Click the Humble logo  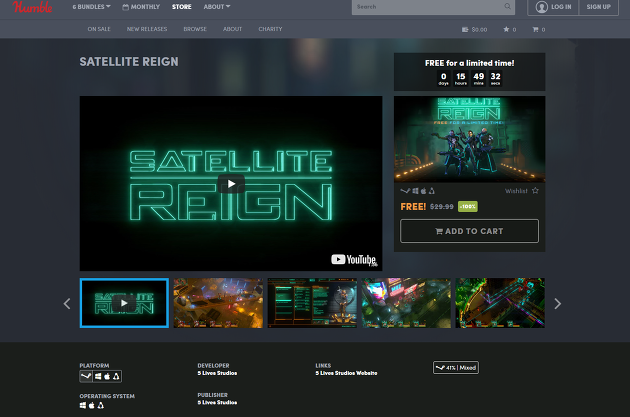click(32, 7)
